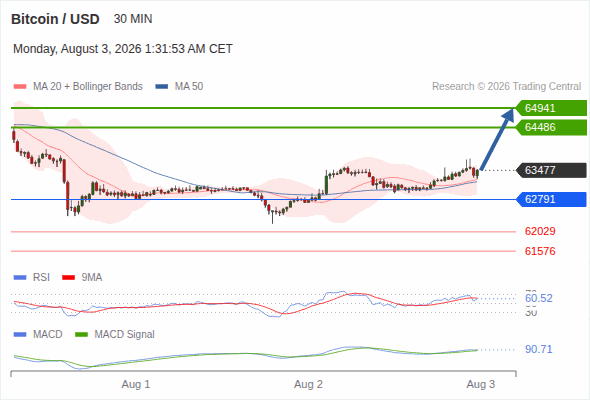This screenshot has width=590, height=400.
Task: Click the Aug 3 date label
Action: [481, 384]
